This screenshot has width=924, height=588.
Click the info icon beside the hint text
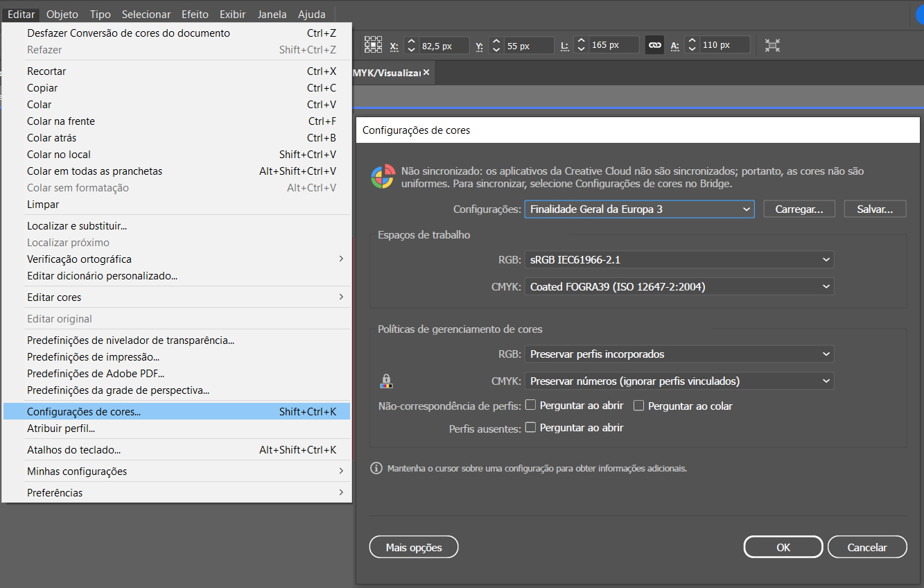[376, 468]
